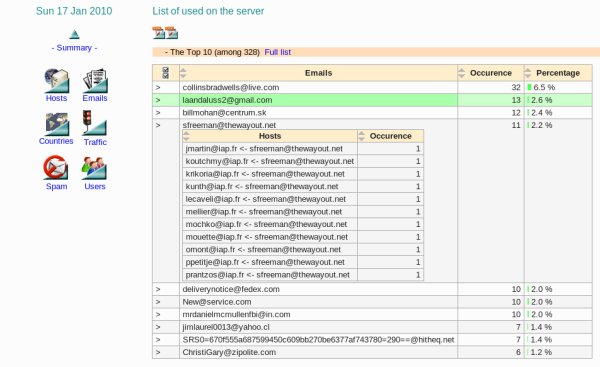Sort using Occurence column arrows in main header
Viewport: 600px width, 367px height.
pos(461,73)
